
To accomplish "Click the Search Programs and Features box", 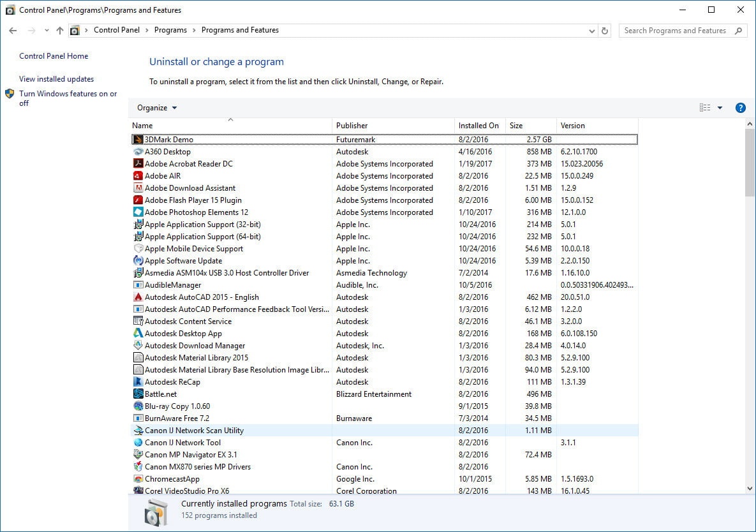I will pyautogui.click(x=676, y=31).
